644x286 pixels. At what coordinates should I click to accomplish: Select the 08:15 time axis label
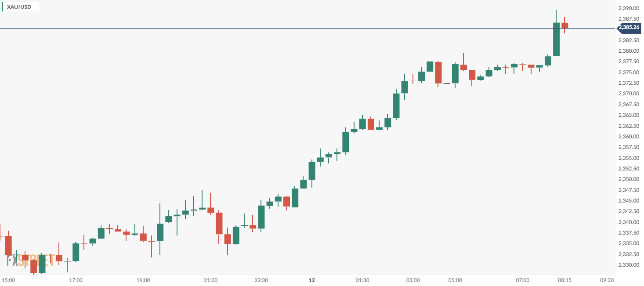(564, 280)
